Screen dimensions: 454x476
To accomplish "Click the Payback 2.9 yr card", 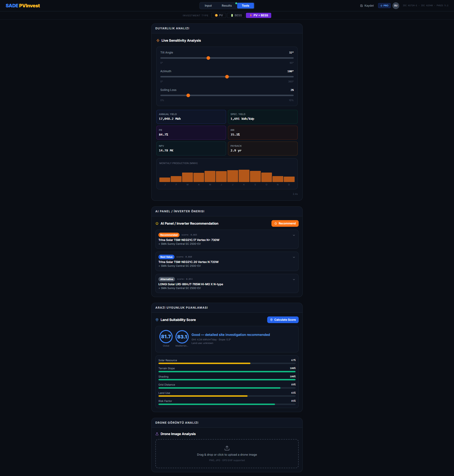I will pos(263,148).
